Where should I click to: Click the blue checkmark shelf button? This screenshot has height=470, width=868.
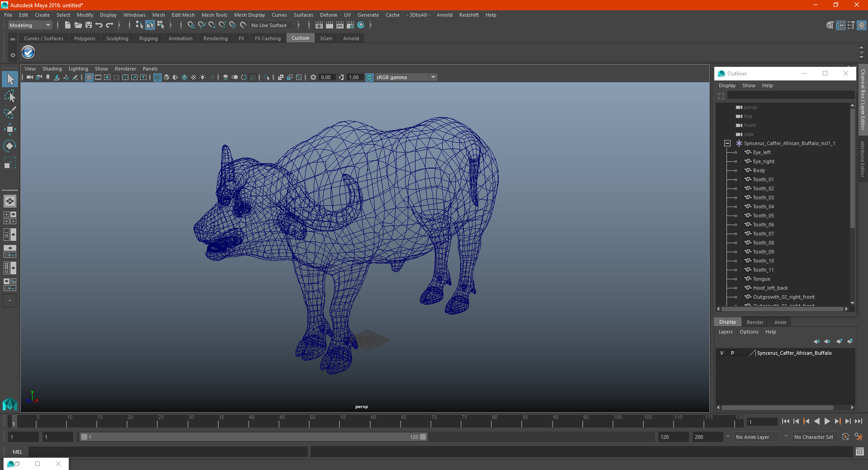pos(28,53)
